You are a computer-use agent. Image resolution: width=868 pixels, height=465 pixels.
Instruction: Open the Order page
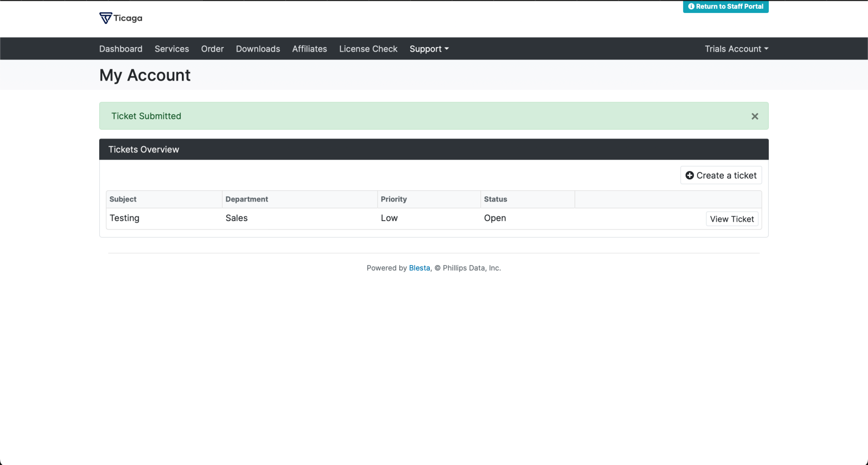pos(212,49)
